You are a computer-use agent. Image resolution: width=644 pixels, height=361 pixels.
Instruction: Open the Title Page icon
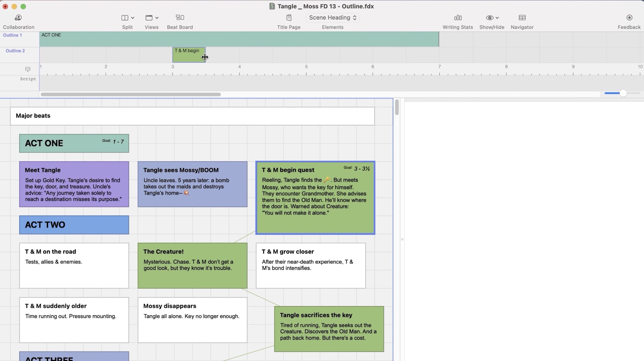[x=289, y=18]
